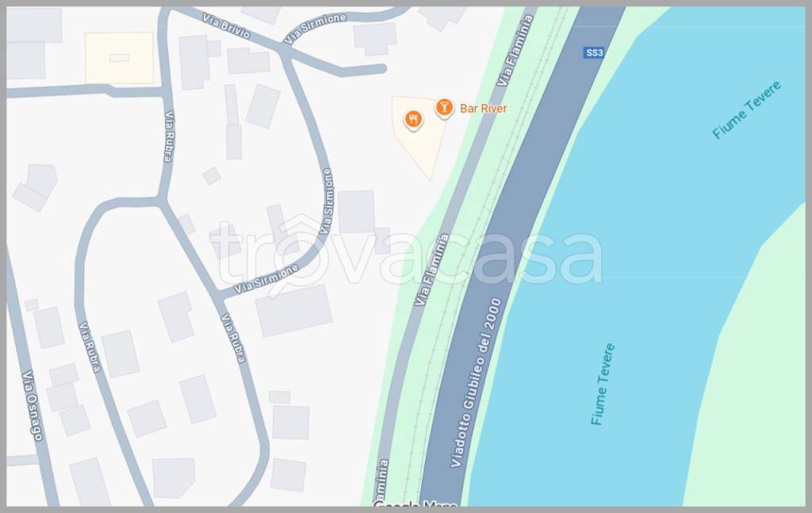Click vertical Via Sirmione label on curve
This screenshot has width=812, height=513.
(327, 201)
